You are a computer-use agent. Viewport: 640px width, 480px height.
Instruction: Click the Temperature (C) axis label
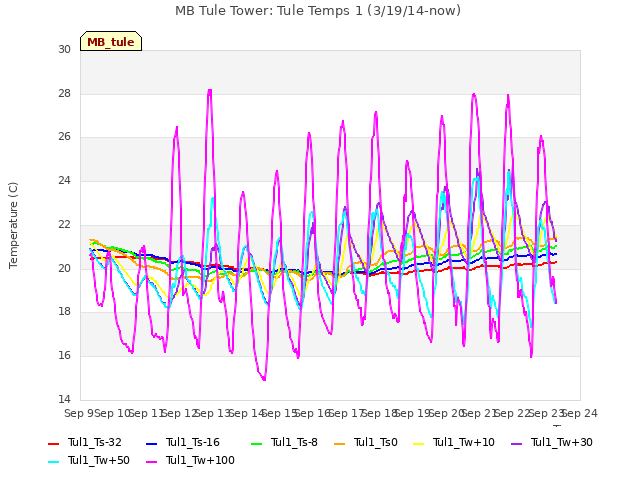(13, 225)
